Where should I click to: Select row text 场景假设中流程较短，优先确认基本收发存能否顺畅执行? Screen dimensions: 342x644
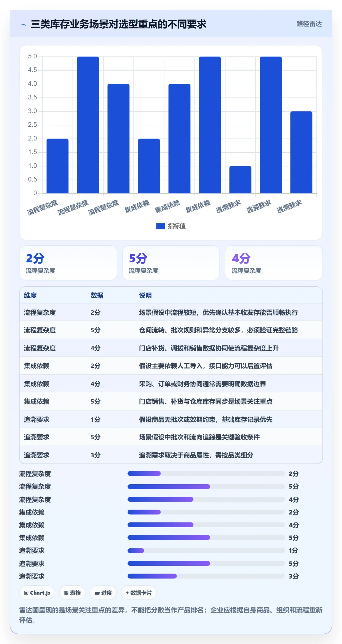tap(218, 312)
